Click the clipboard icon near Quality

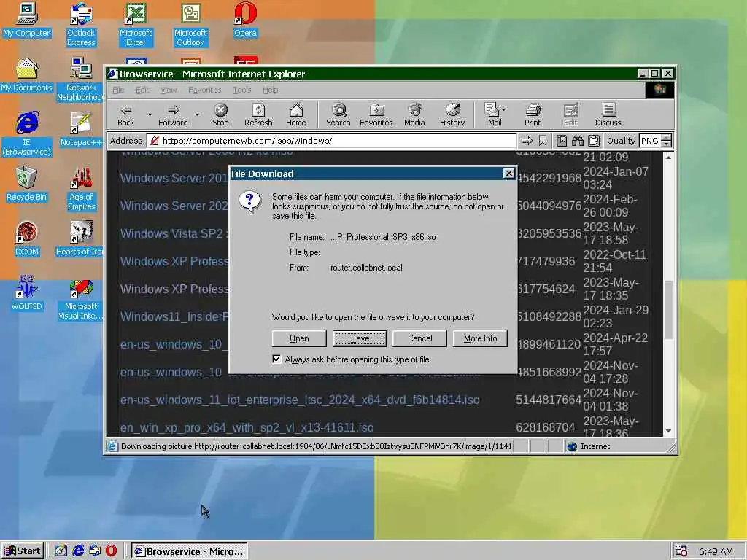(x=594, y=141)
